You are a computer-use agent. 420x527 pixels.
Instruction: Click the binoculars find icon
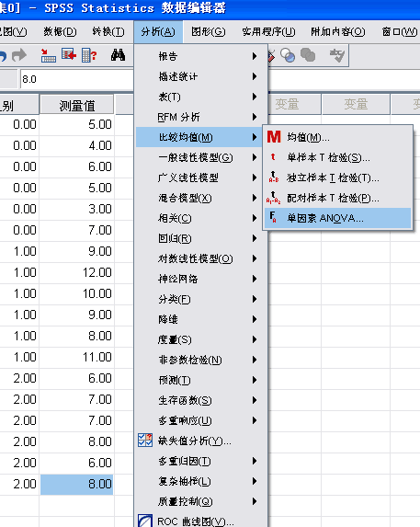[119, 55]
